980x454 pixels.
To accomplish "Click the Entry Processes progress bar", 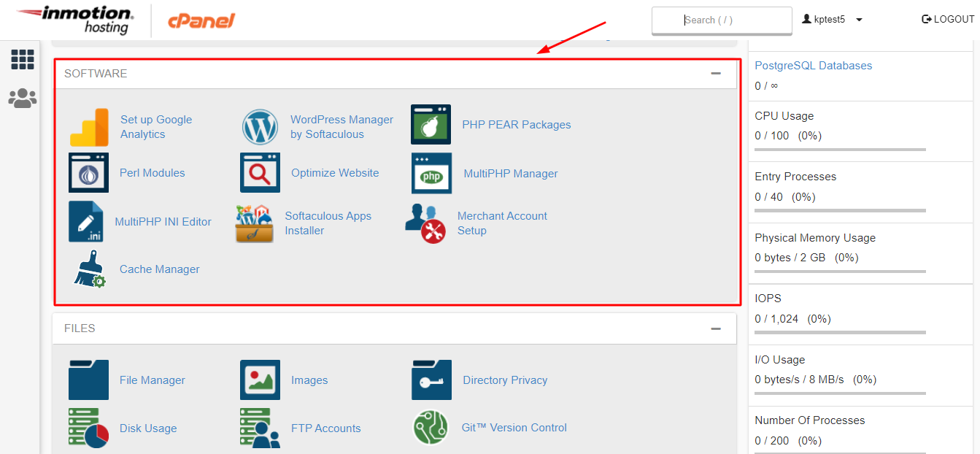I will [x=840, y=211].
